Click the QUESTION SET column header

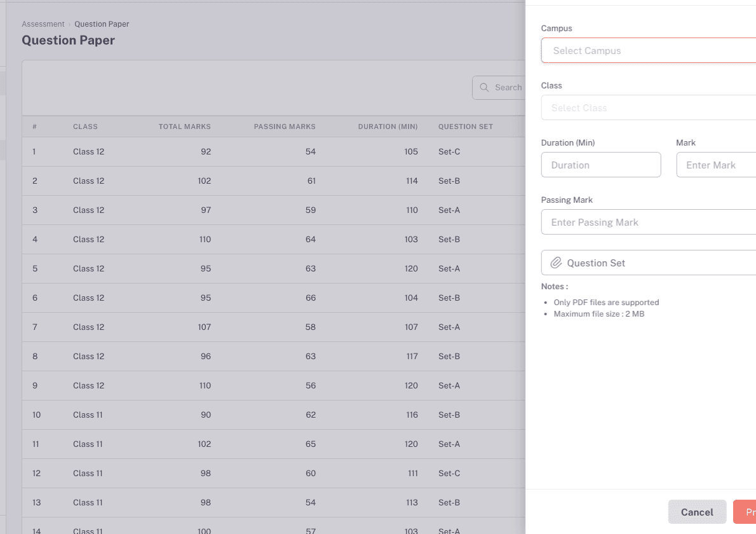coord(465,127)
